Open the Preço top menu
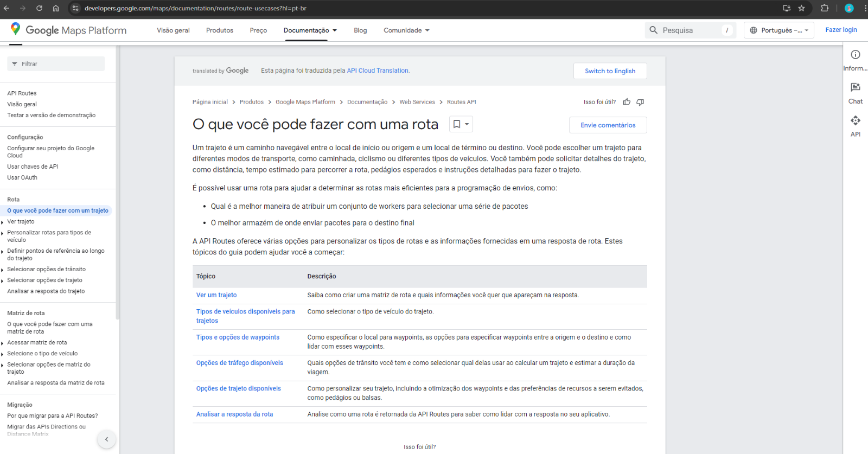868x454 pixels. 258,30
